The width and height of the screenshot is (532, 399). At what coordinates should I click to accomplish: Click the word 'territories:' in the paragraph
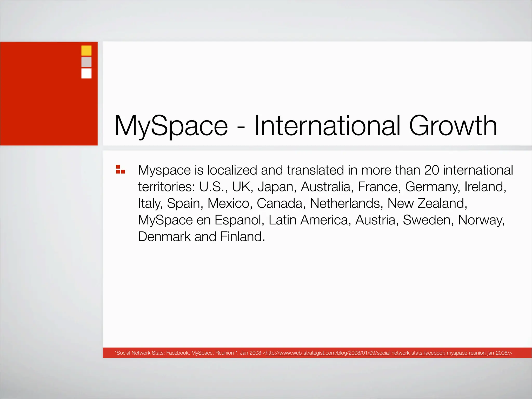click(167, 187)
